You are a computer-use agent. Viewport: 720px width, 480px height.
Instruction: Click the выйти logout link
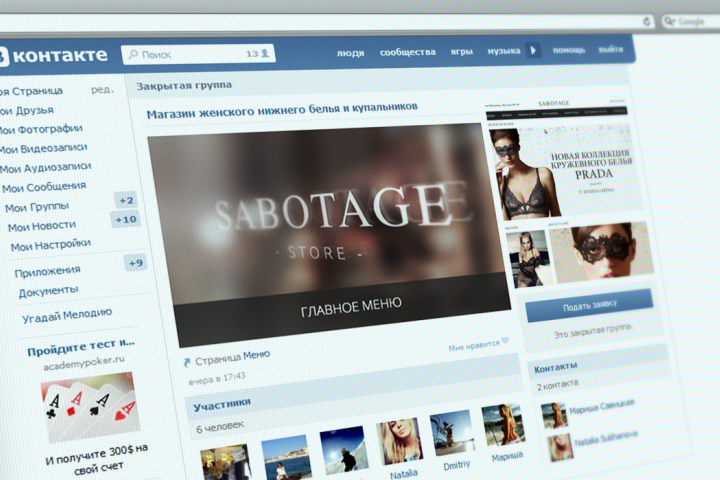611,49
